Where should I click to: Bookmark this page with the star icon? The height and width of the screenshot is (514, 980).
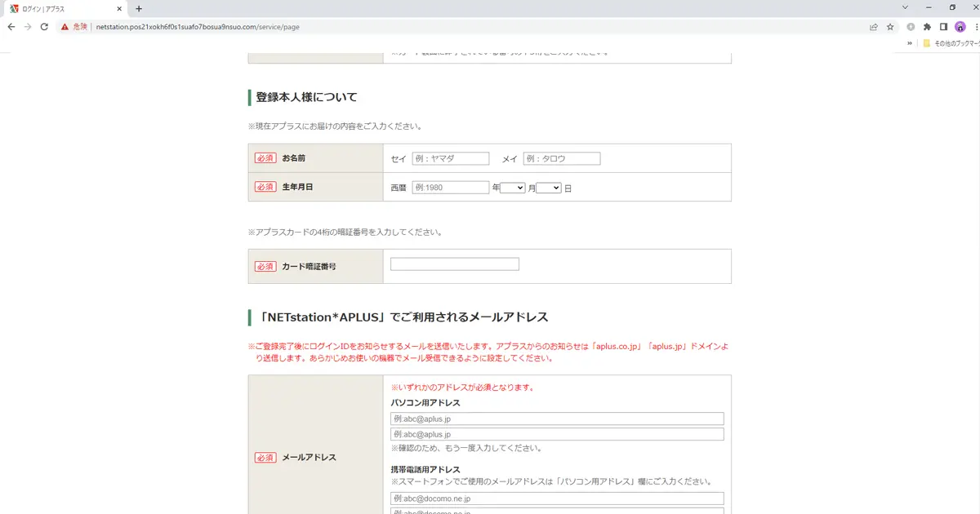[x=890, y=26]
